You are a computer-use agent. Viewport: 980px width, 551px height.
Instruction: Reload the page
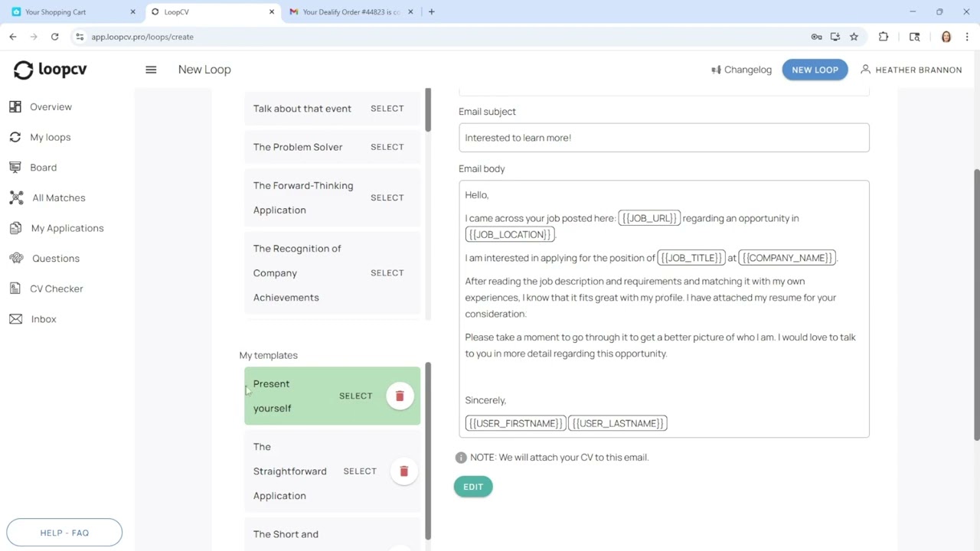pyautogui.click(x=54, y=37)
